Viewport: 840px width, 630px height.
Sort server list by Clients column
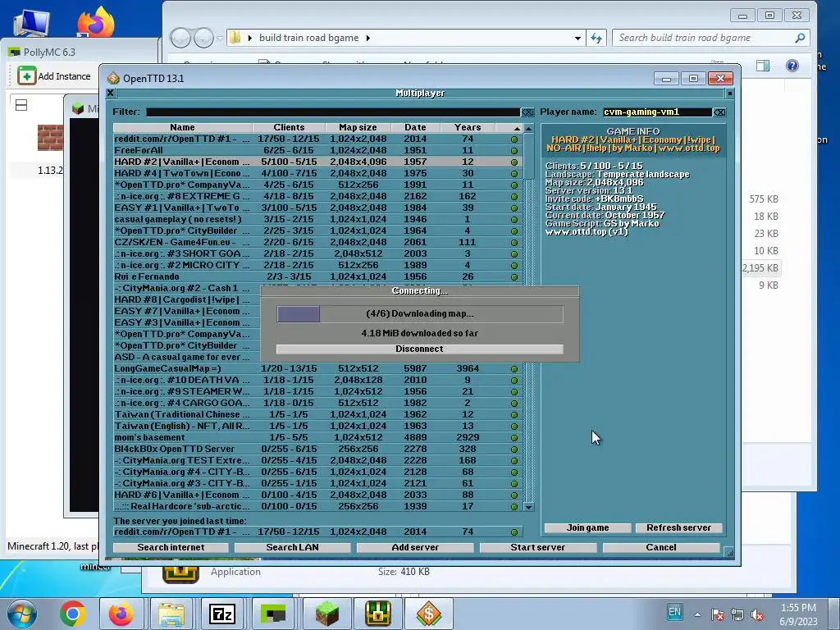coord(289,127)
